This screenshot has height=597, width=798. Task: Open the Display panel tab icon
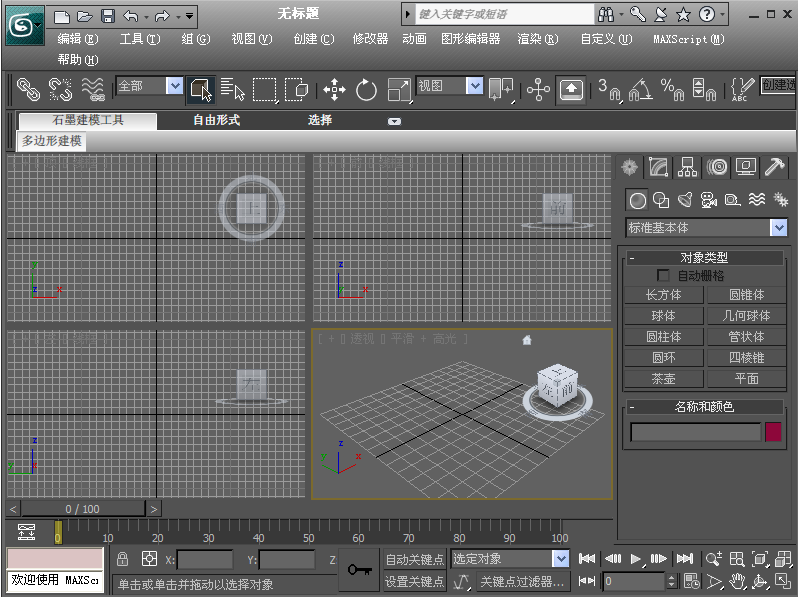pyautogui.click(x=746, y=167)
